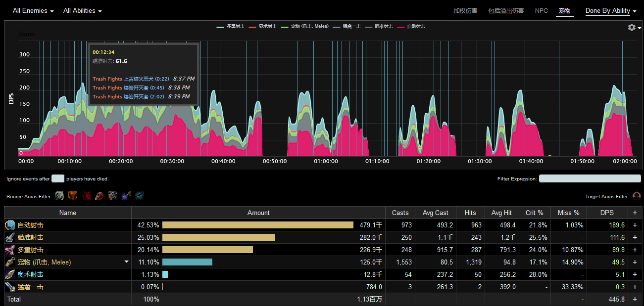Screen dimensions: 644x306
Task: Click the 自动射击 ability icon in table
Action: pos(10,225)
